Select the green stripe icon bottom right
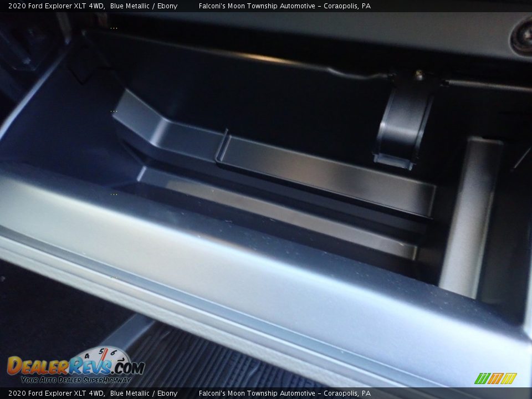Viewport: 532px width, 399px height. point(481,378)
